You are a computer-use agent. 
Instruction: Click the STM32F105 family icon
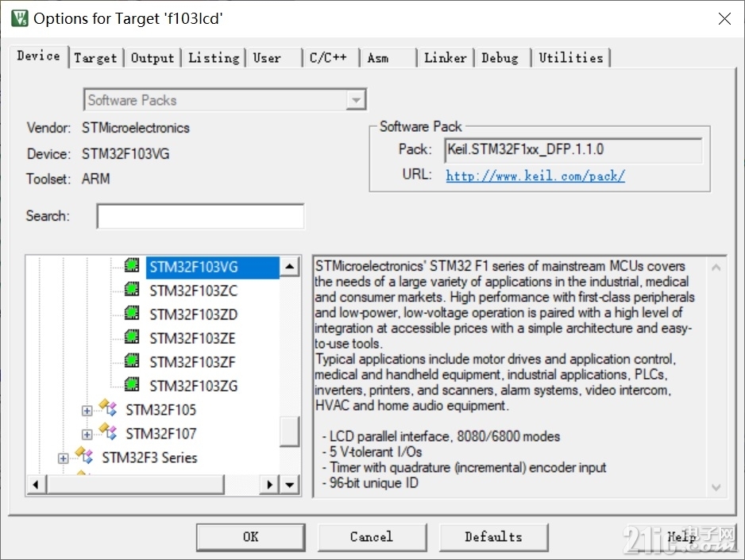point(108,408)
